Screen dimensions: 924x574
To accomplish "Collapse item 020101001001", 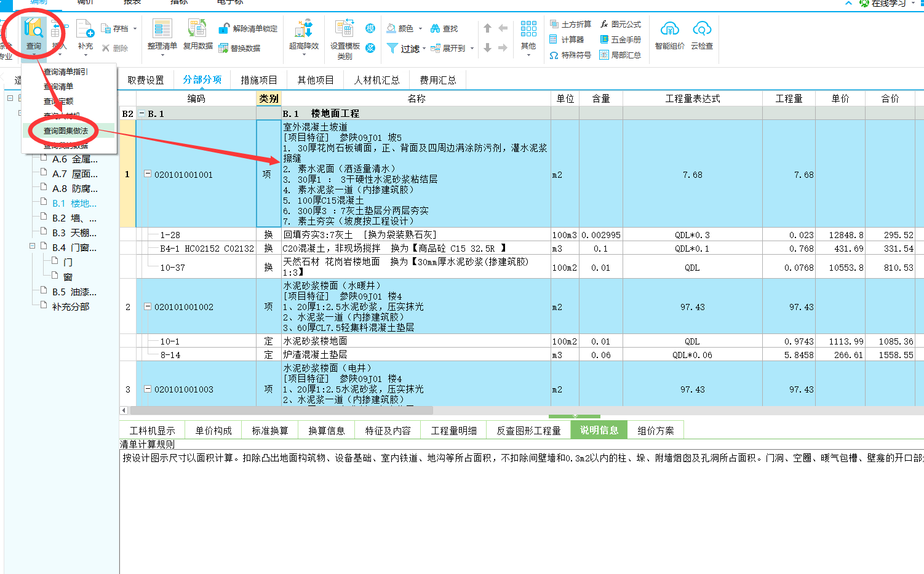I will click(x=148, y=174).
